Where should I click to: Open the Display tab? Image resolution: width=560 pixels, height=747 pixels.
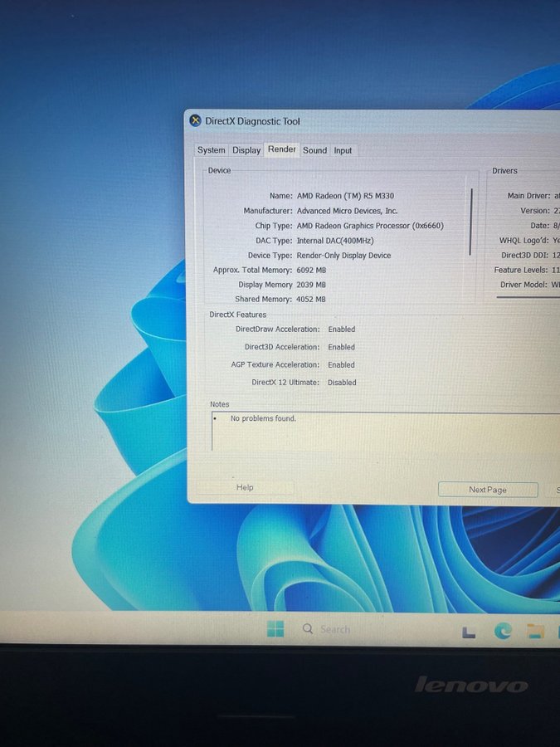246,150
